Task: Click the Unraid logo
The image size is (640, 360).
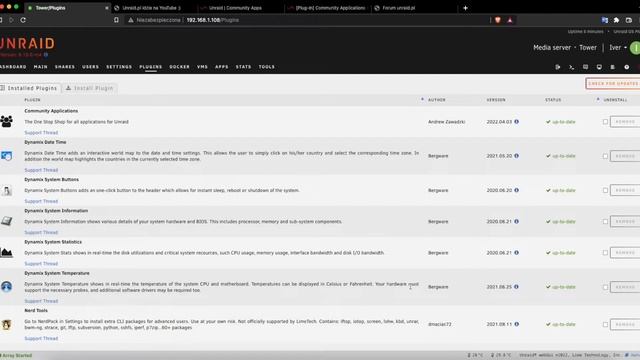Action: click(27, 44)
